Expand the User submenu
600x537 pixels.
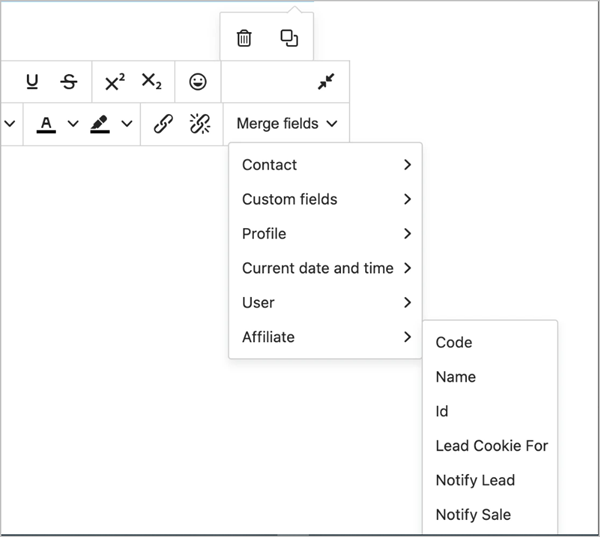[325, 303]
